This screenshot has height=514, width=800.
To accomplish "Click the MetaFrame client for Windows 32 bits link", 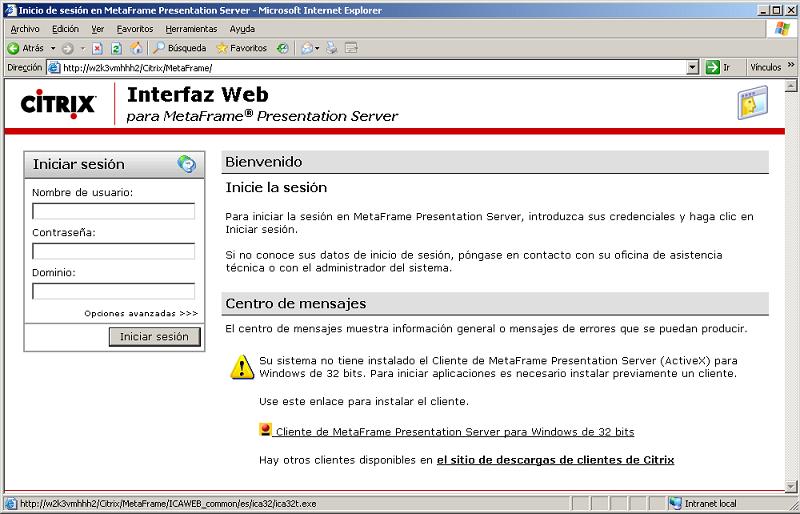I will [453, 432].
